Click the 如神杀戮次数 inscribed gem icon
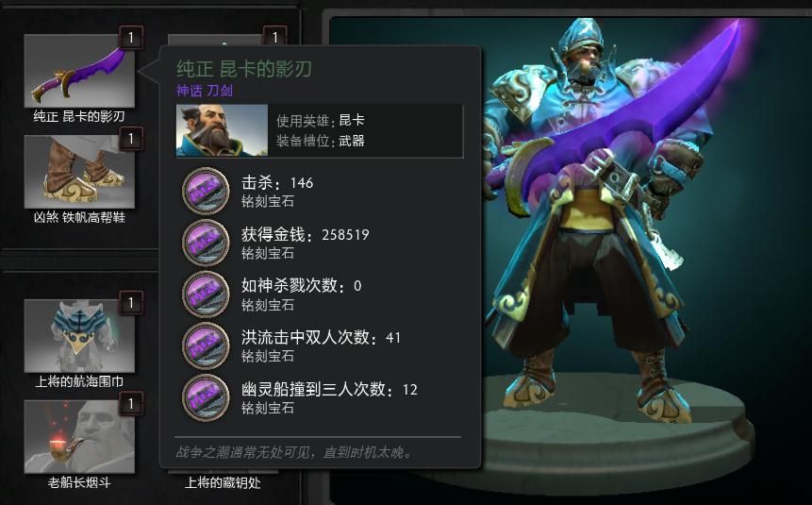The height and width of the screenshot is (505, 812). 206,294
